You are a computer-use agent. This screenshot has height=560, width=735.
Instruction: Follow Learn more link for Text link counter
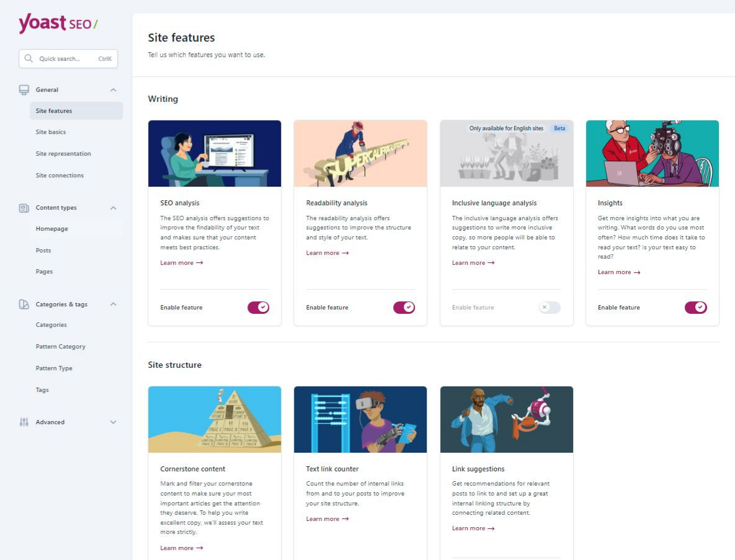[327, 519]
